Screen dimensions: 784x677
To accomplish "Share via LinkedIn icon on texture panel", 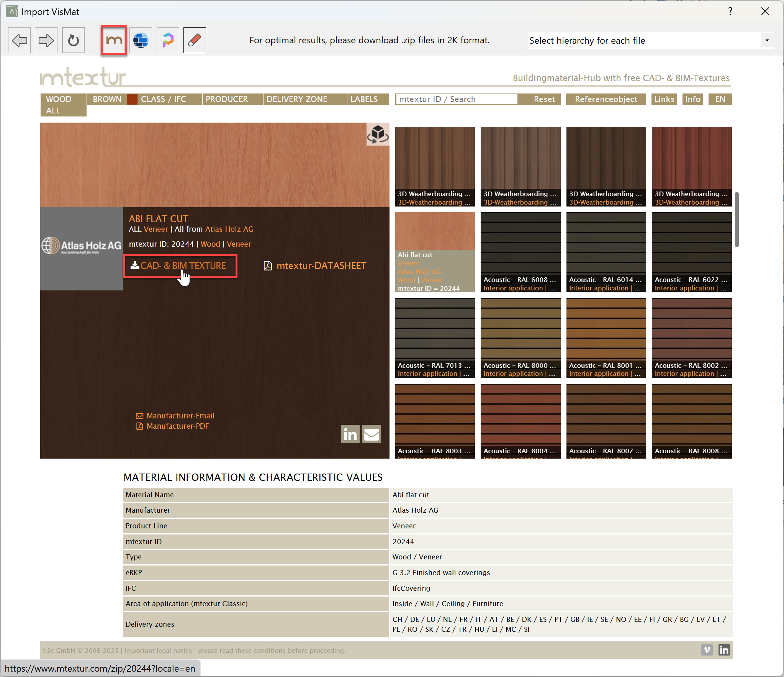I will pyautogui.click(x=350, y=434).
